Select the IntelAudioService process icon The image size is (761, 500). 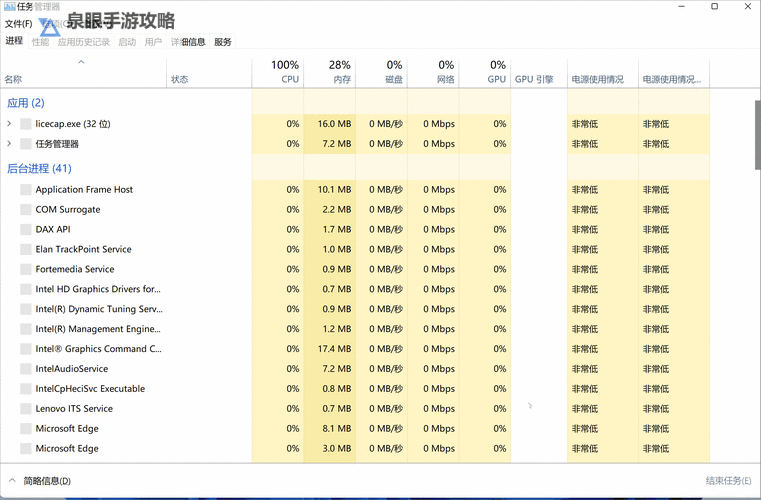[26, 369]
